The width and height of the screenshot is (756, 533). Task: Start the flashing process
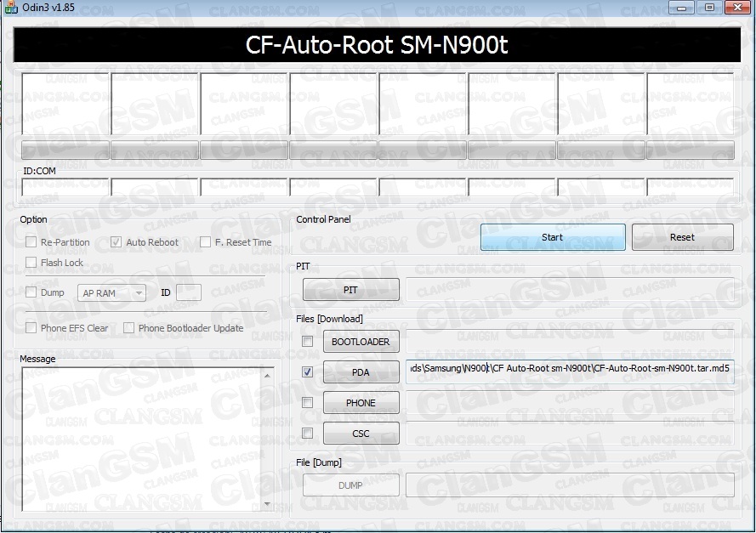(553, 237)
